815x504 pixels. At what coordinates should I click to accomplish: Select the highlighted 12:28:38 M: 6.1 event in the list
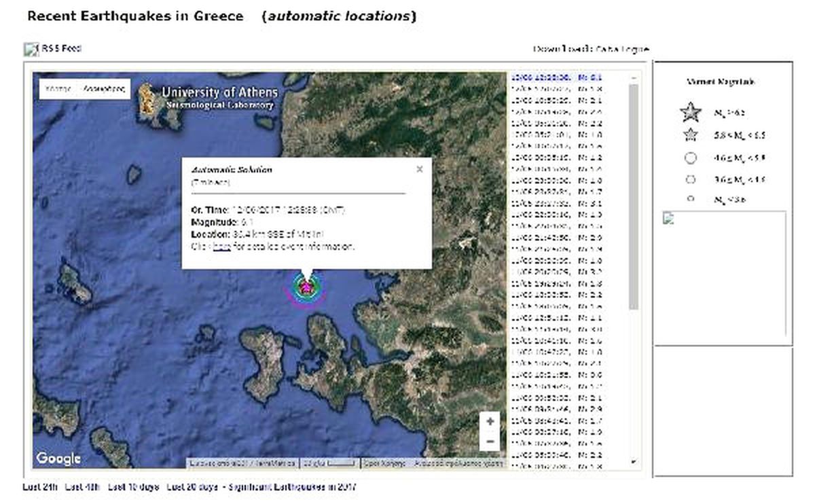coord(557,77)
